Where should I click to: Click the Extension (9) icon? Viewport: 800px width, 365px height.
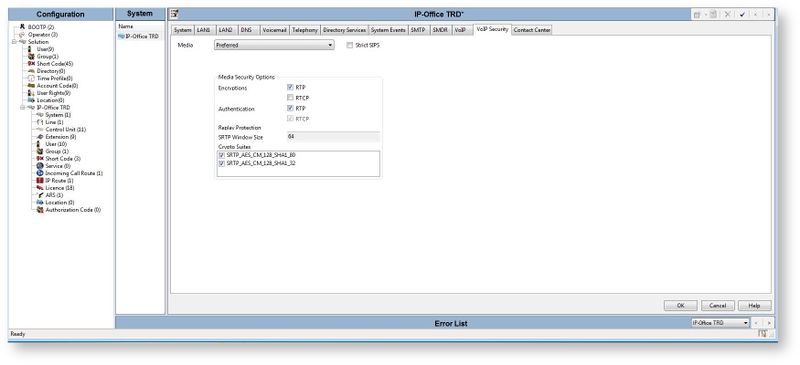coord(40,137)
